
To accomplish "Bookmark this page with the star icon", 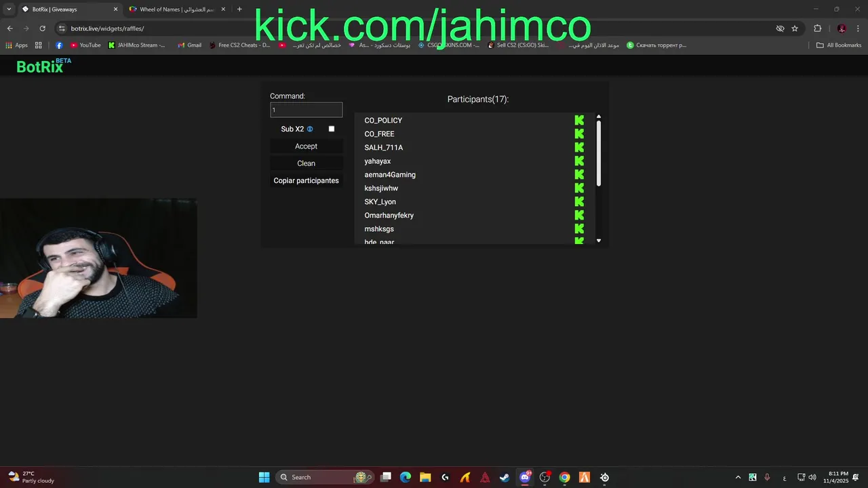I will pyautogui.click(x=795, y=28).
